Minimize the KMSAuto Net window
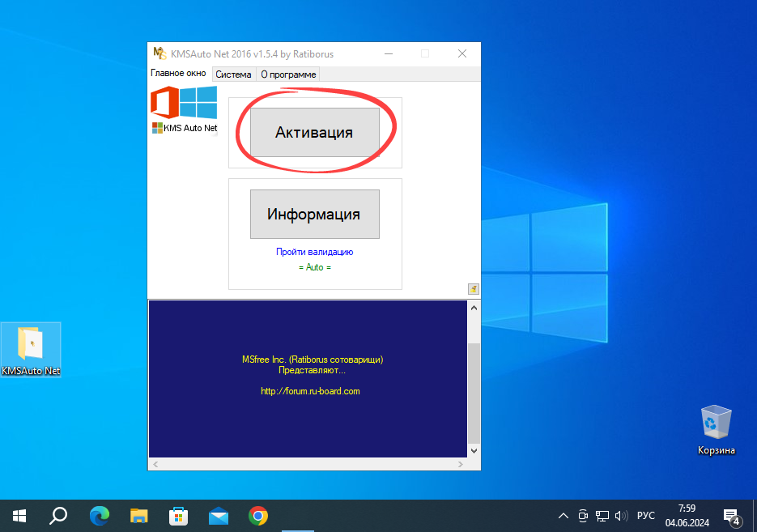 coord(389,53)
